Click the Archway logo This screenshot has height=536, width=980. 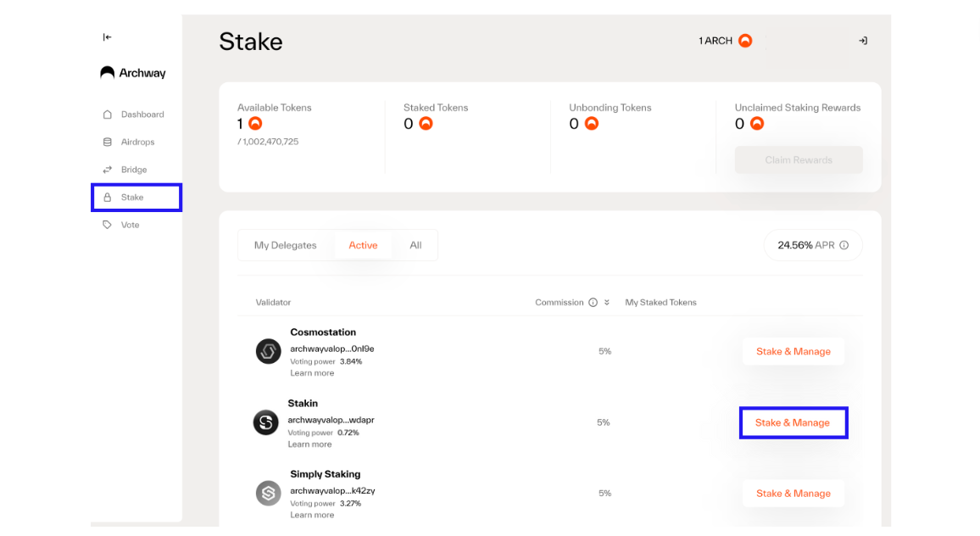click(x=133, y=73)
